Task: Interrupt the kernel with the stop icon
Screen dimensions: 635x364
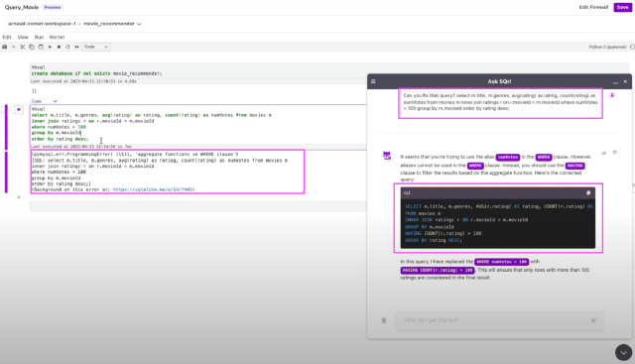Action: [x=59, y=47]
